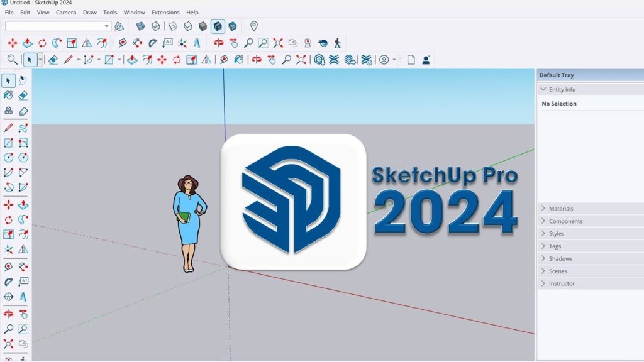The image size is (644, 362).
Task: Open the Line tool dropdown arrow
Action: pyautogui.click(x=78, y=60)
